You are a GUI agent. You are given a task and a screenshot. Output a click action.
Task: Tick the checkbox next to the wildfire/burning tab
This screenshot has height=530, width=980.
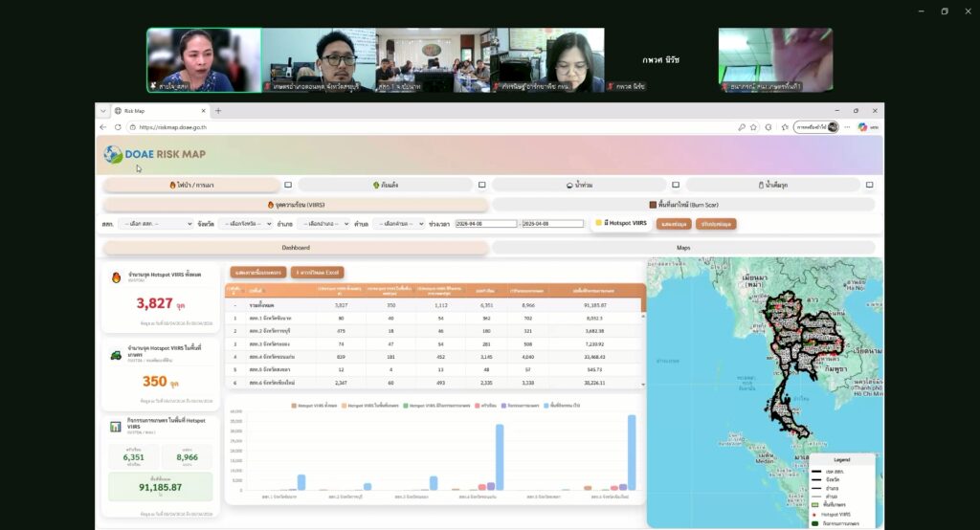coord(288,185)
